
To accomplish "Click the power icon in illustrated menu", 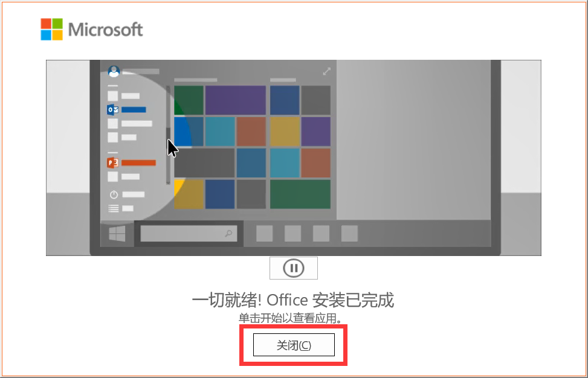I will [x=114, y=194].
